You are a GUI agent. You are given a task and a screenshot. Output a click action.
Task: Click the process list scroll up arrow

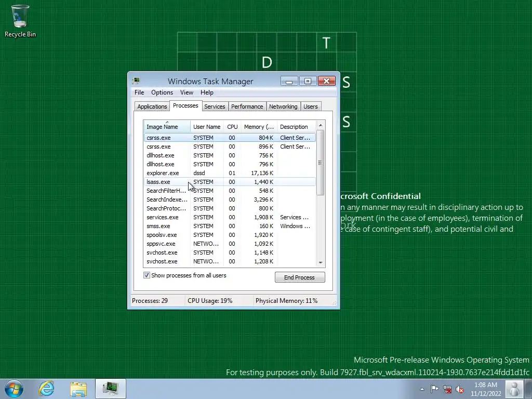pos(321,125)
